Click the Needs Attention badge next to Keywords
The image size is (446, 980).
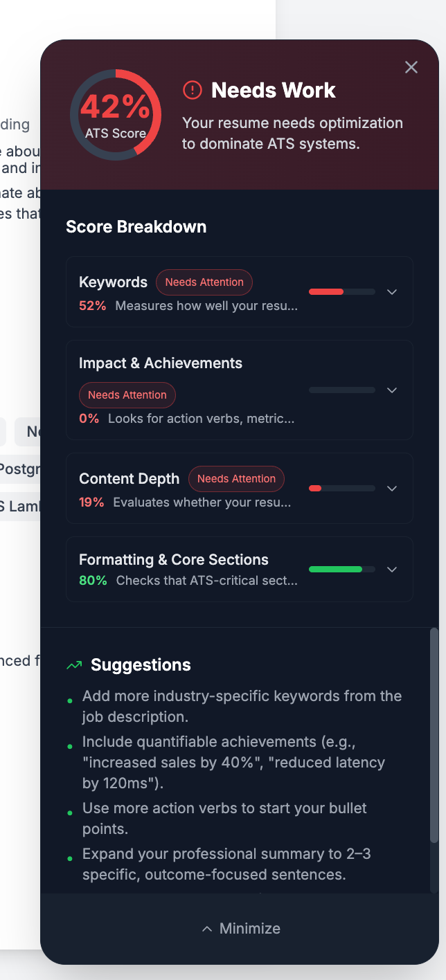point(204,282)
